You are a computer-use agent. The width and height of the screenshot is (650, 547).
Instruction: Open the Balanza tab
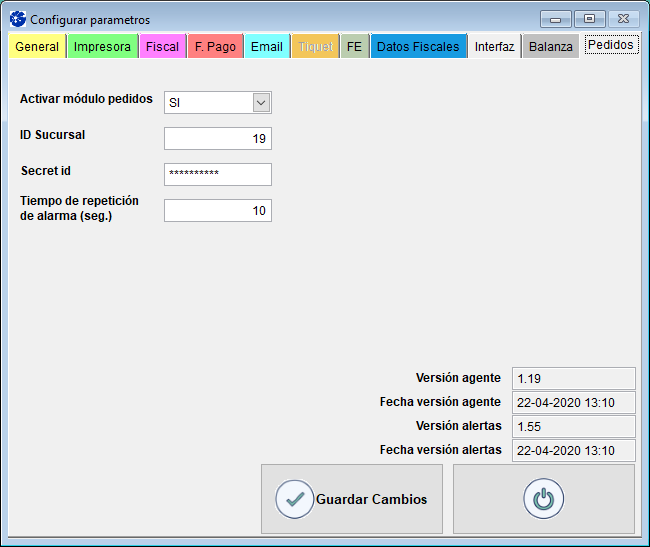(x=550, y=47)
